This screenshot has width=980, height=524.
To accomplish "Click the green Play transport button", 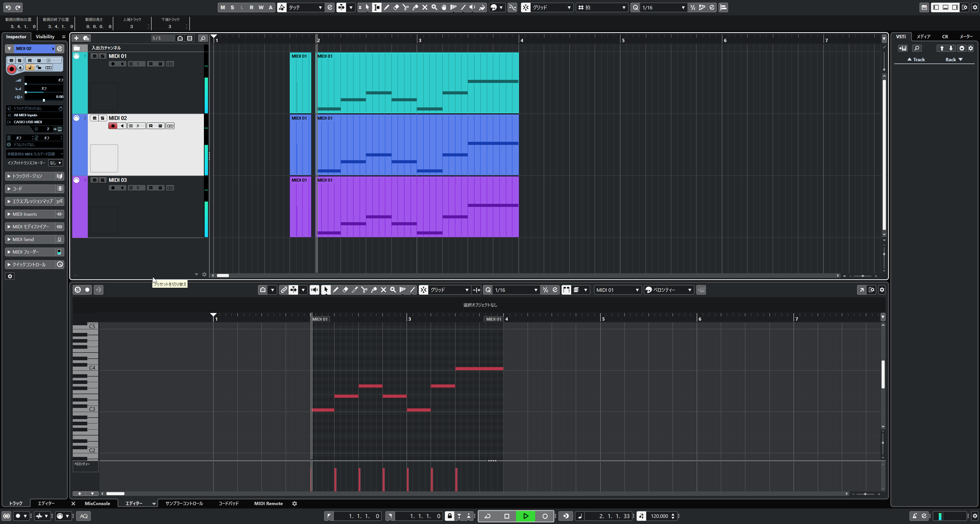I will 526,516.
